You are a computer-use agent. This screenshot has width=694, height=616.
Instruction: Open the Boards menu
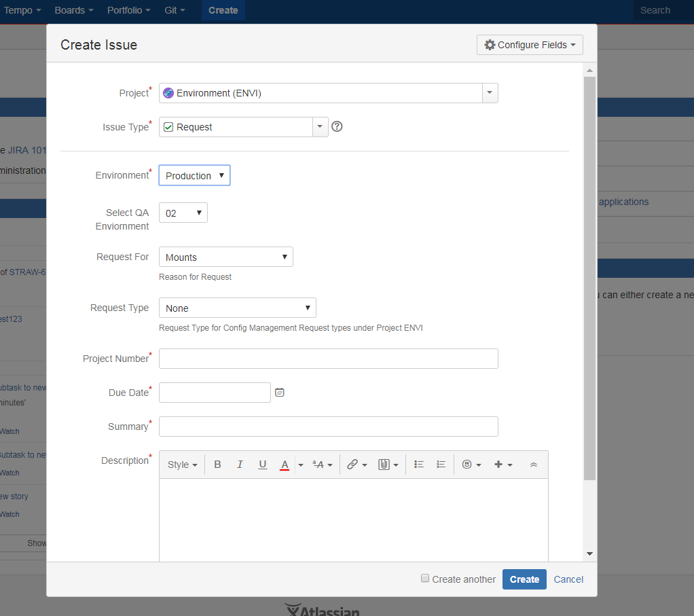click(x=74, y=10)
